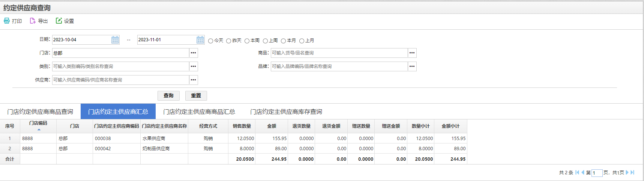Open 门店 store lookup ellipsis button
644x181 pixels.
coord(194,53)
